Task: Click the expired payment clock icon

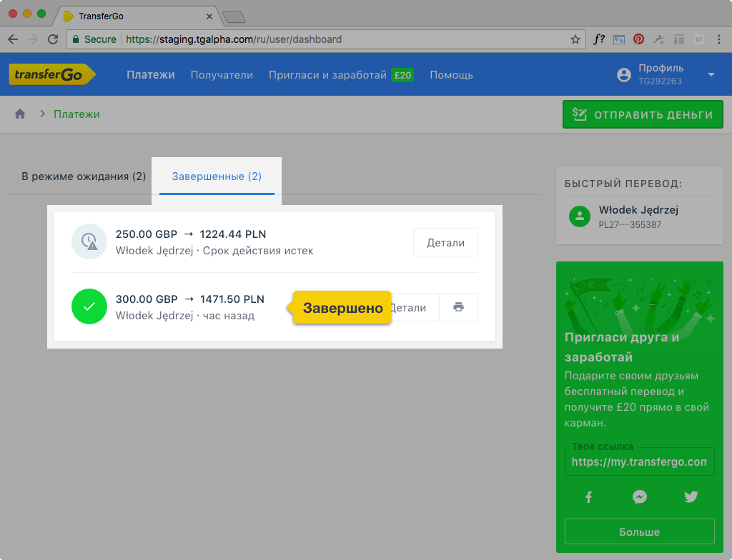Action: tap(89, 241)
